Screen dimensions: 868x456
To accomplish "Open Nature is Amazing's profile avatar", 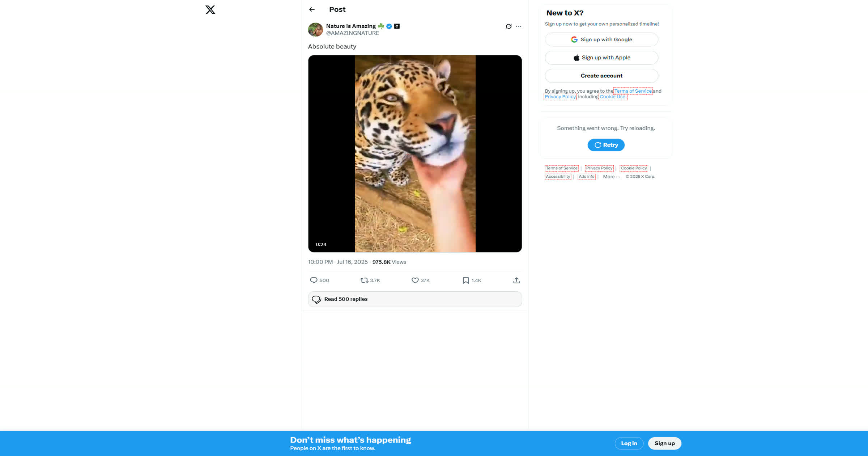I will (315, 29).
